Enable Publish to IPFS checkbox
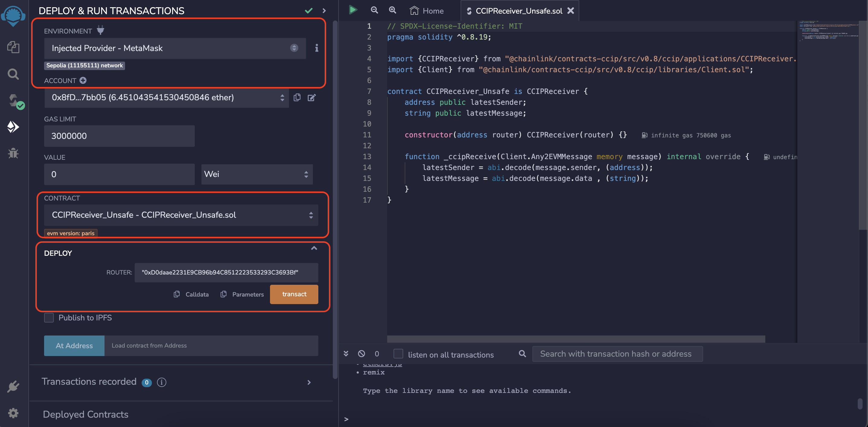This screenshot has height=427, width=868. (49, 318)
